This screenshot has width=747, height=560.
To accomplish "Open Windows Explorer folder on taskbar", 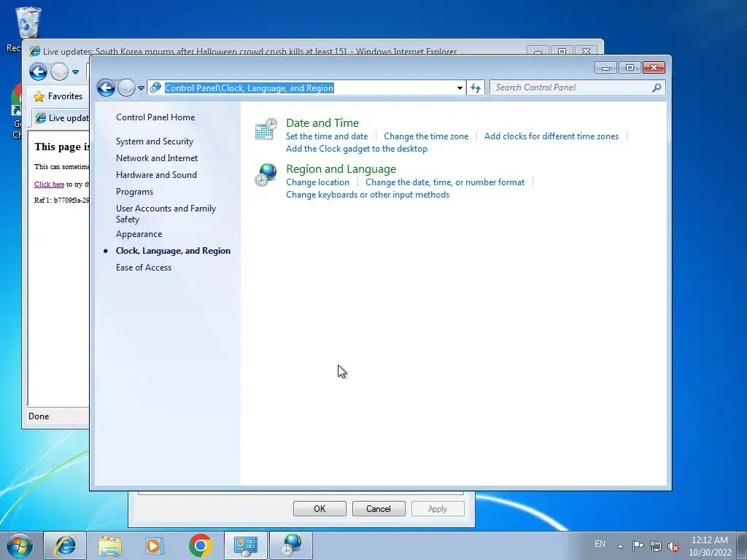I will pos(110,545).
